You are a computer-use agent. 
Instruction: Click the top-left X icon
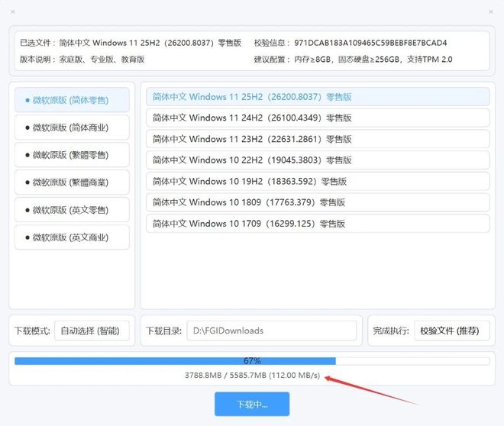click(x=12, y=12)
